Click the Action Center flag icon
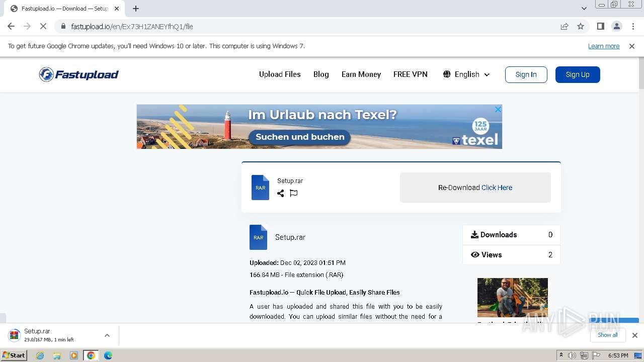 (x=595, y=355)
